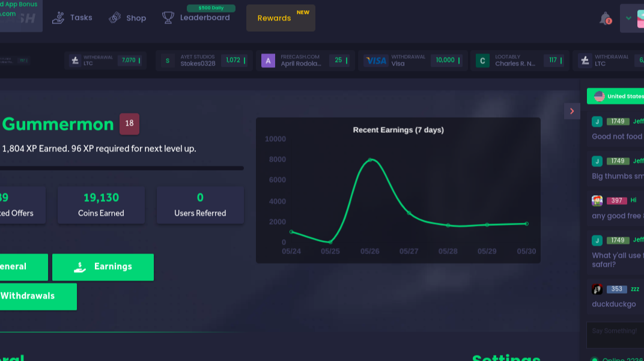The image size is (644, 361).
Task: Collapse the chat with the red arrow
Action: tap(572, 111)
